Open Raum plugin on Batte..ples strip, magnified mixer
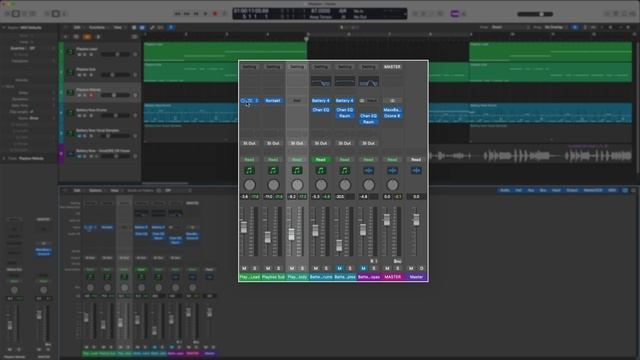 (344, 116)
